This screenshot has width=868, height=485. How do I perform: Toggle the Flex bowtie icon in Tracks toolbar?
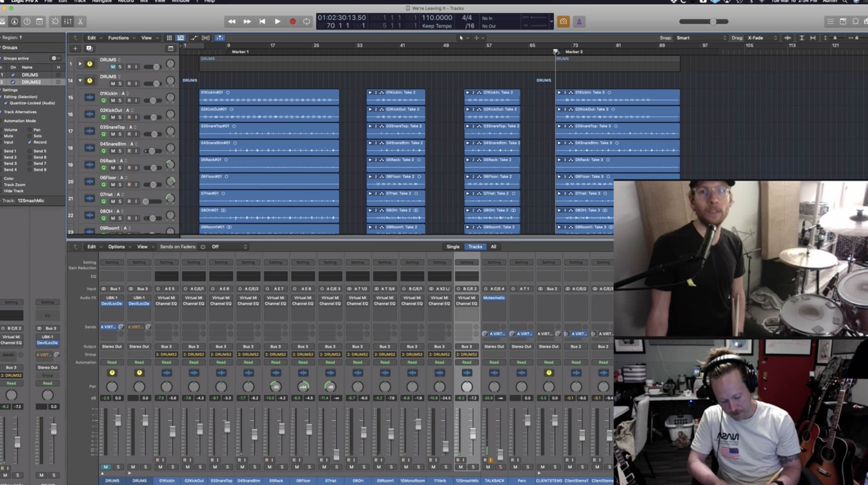pyautogui.click(x=206, y=38)
